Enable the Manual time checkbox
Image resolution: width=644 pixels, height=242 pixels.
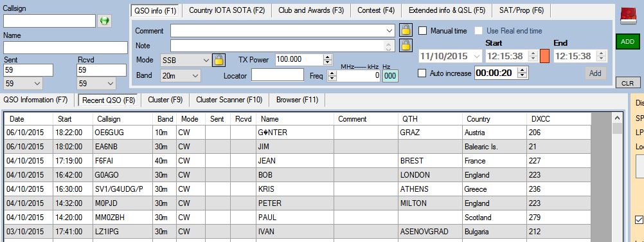[423, 31]
